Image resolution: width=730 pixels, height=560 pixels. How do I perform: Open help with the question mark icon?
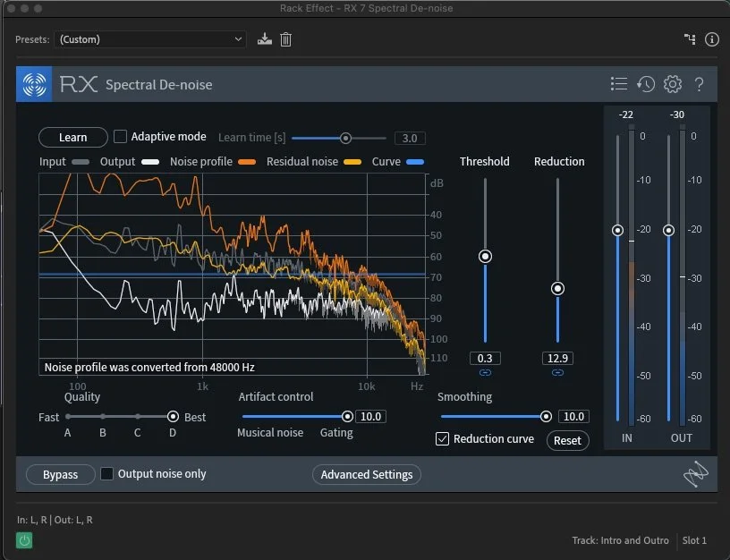tap(699, 84)
